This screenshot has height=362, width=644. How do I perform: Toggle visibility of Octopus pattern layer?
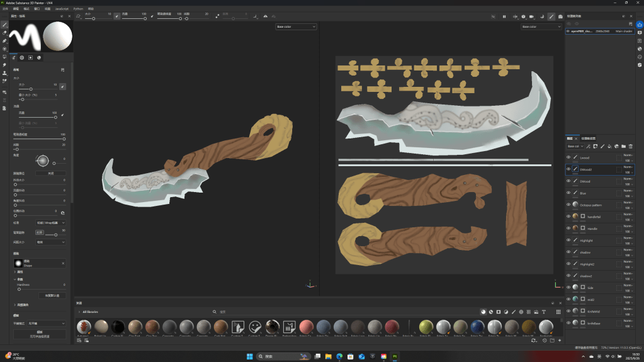click(568, 205)
